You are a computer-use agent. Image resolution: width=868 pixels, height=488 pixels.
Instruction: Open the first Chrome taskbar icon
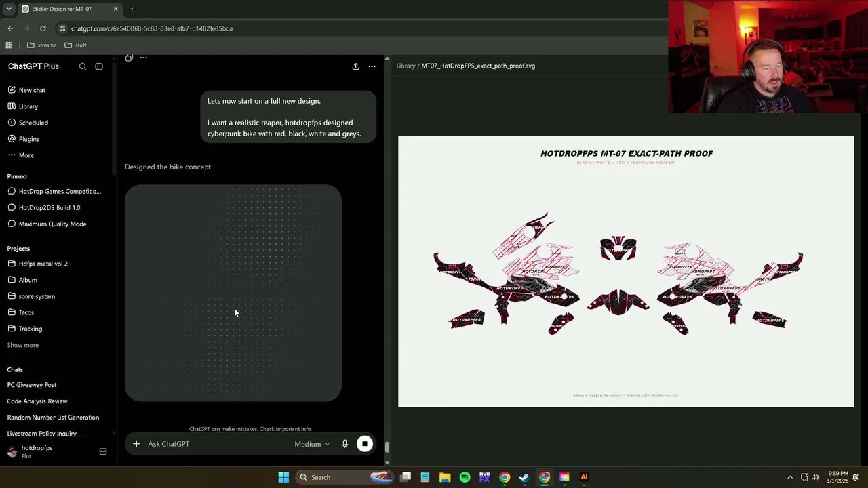pos(505,477)
